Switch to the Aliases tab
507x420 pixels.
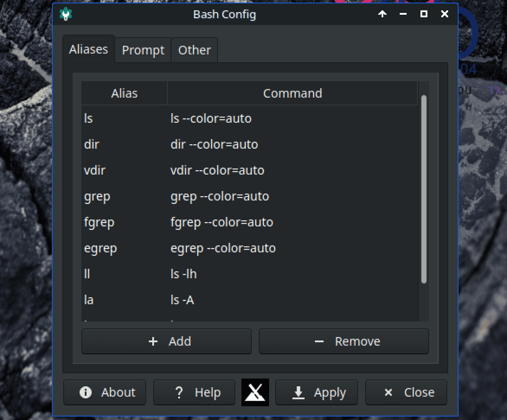click(x=89, y=49)
